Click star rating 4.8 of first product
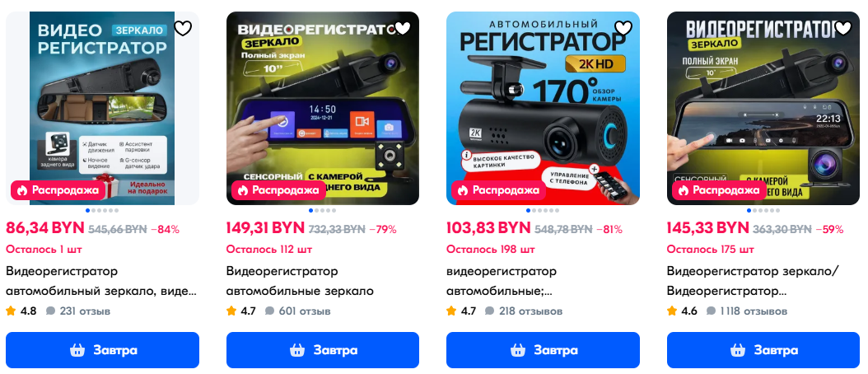This screenshot has height=374, width=868. [21, 311]
